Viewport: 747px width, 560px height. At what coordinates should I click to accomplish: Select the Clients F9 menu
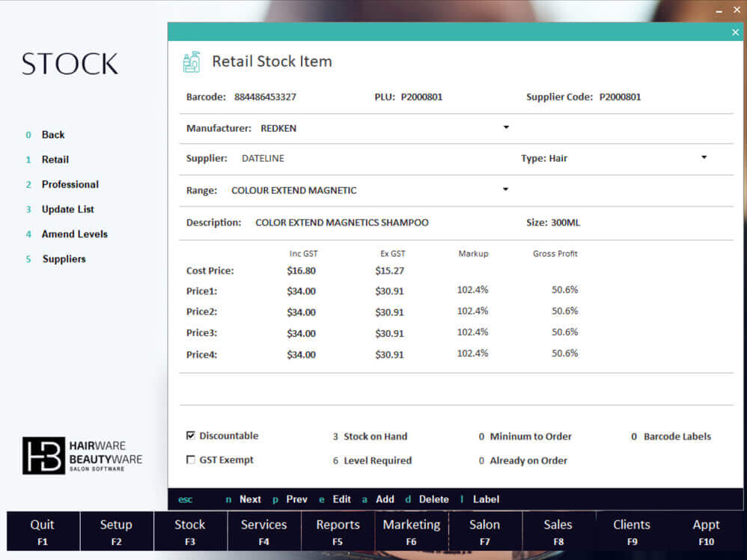632,532
